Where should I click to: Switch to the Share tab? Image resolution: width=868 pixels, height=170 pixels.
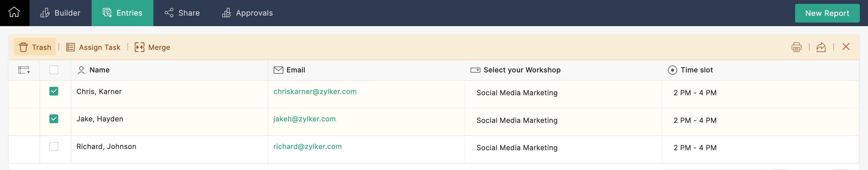coord(182,13)
